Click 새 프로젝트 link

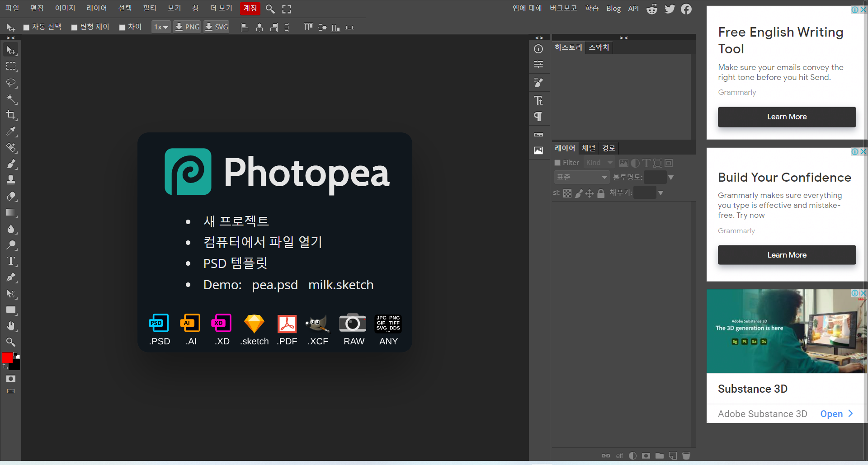click(x=236, y=221)
